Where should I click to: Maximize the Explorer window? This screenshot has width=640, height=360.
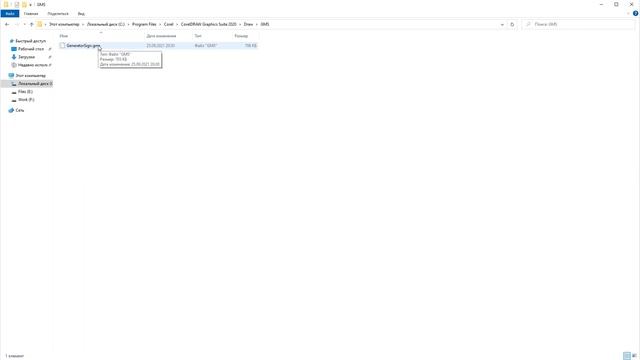(616, 4)
